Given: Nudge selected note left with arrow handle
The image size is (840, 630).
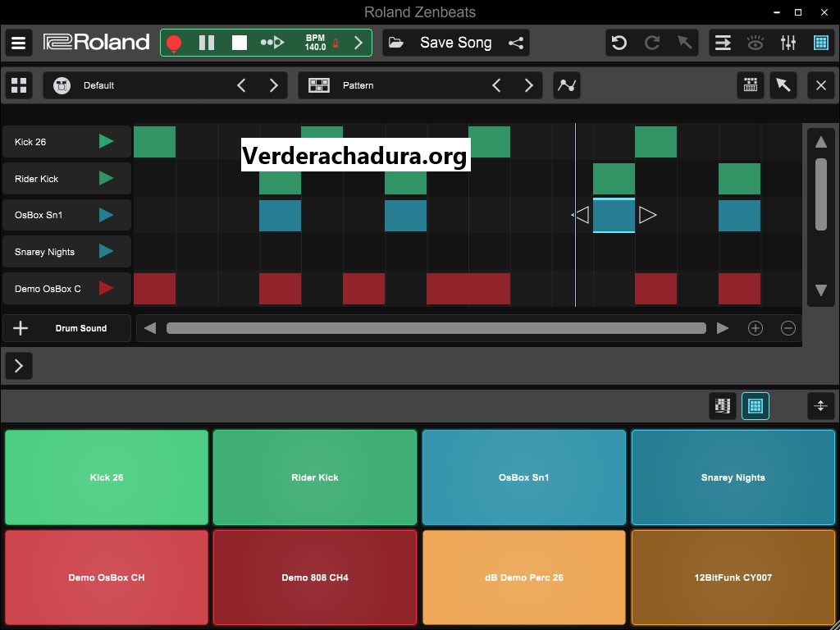Looking at the screenshot, I should pos(582,216).
